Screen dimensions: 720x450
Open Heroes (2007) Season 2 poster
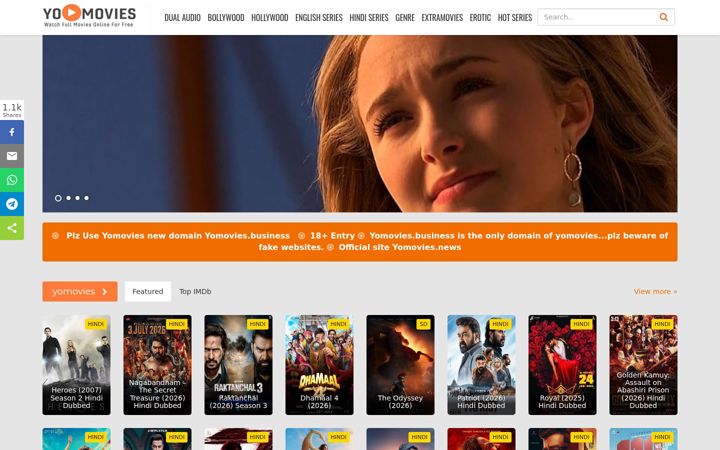(x=77, y=365)
